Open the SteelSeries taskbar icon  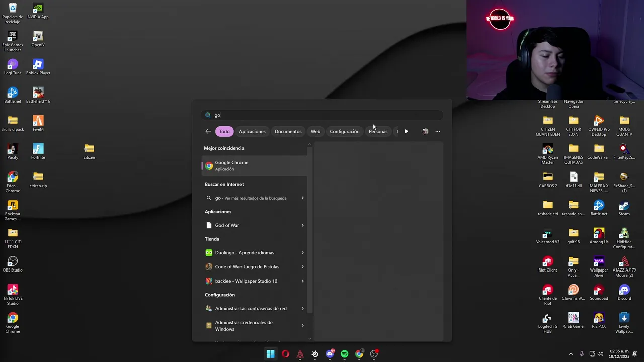pyautogui.click(x=315, y=354)
